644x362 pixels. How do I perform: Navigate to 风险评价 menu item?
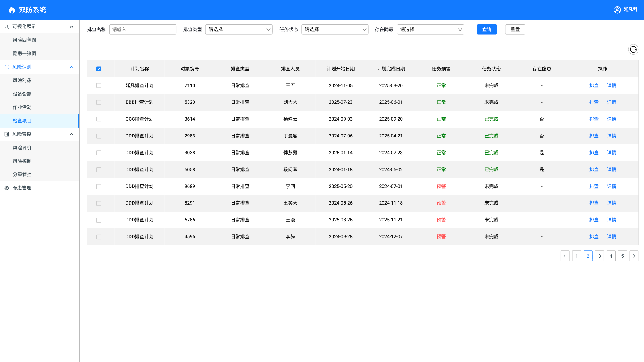coord(22,148)
